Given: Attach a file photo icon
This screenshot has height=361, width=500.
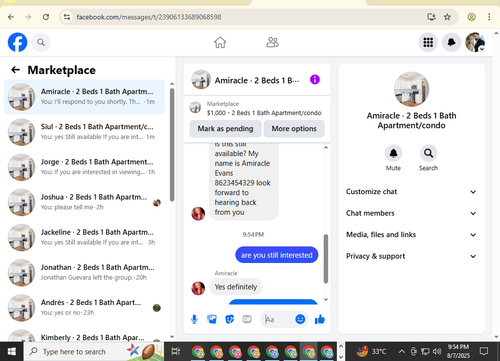Looking at the screenshot, I should point(212,319).
